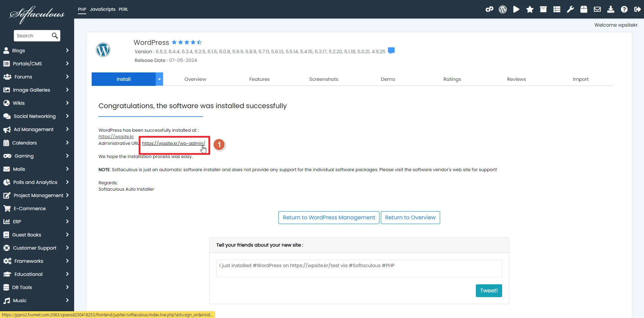This screenshot has height=318, width=644.
Task: Open the Ratings tab
Action: click(452, 79)
